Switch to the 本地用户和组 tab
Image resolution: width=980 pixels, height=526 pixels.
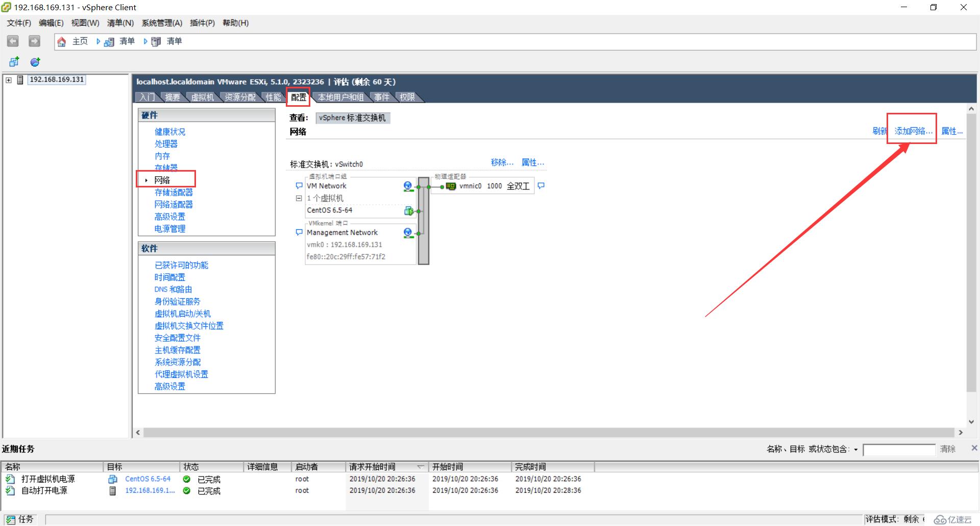(340, 97)
